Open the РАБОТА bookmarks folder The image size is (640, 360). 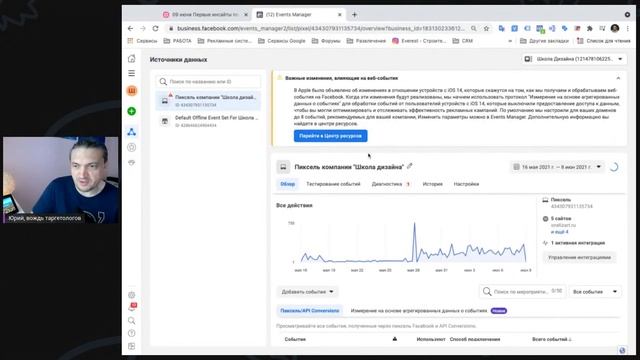pos(178,41)
